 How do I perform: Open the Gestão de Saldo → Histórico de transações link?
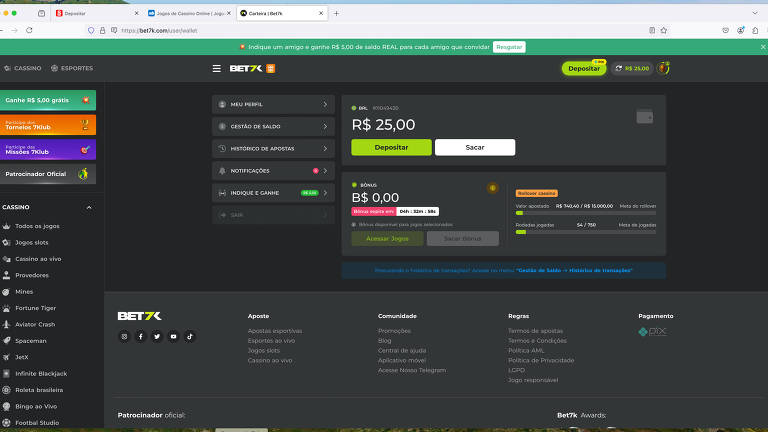[x=574, y=270]
